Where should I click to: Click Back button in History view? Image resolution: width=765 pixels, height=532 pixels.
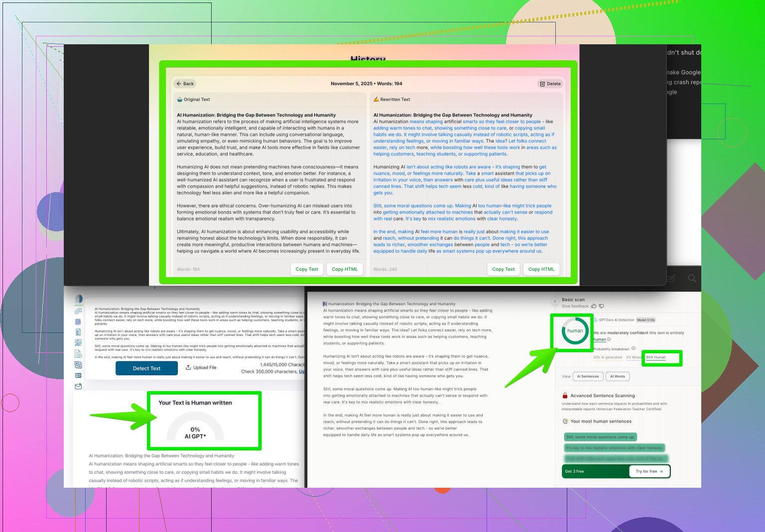click(185, 84)
